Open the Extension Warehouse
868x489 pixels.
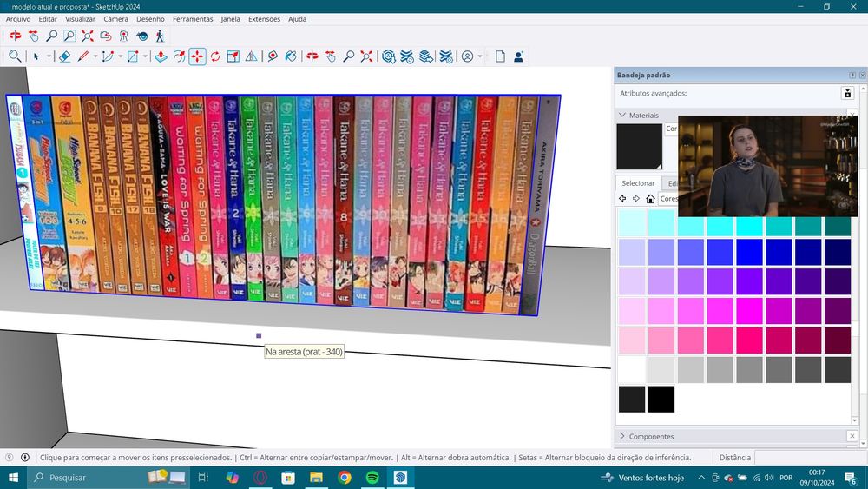click(407, 56)
